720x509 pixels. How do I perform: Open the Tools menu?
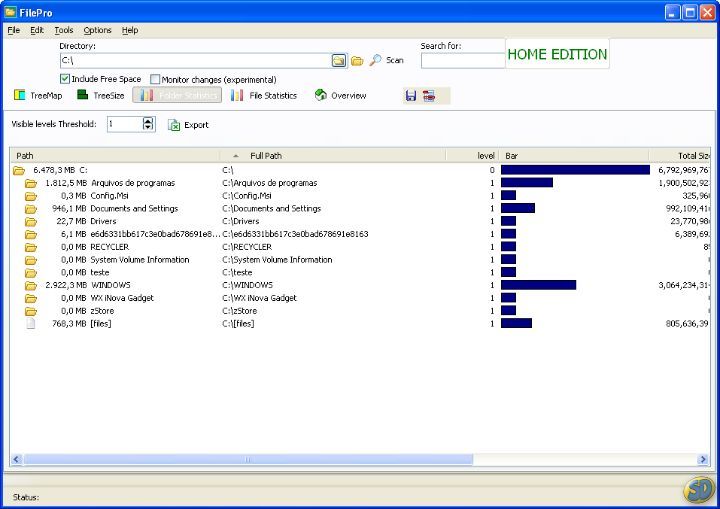point(64,30)
